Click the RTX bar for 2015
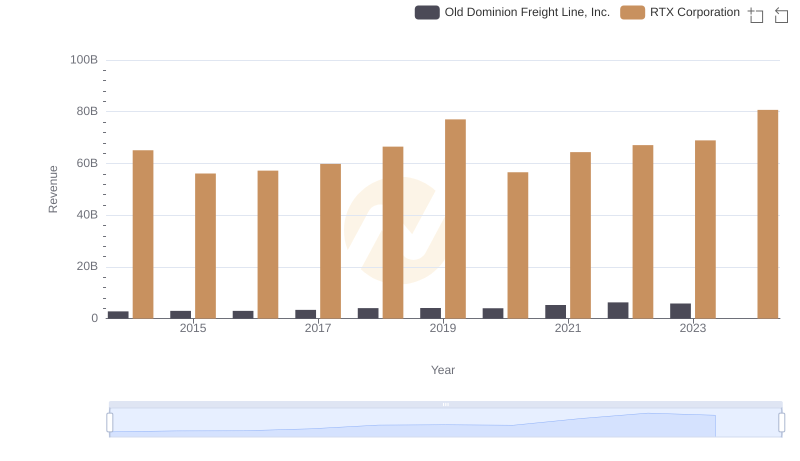This screenshot has width=800, height=461. (x=205, y=246)
